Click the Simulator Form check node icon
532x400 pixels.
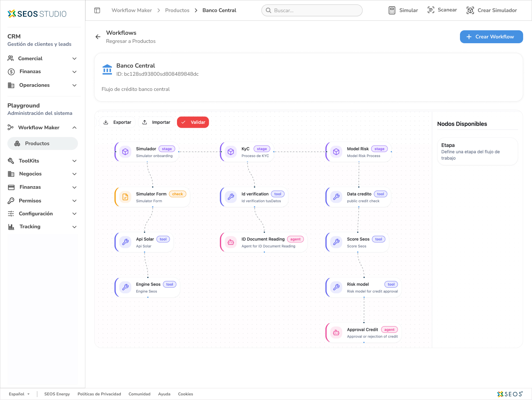tap(125, 197)
